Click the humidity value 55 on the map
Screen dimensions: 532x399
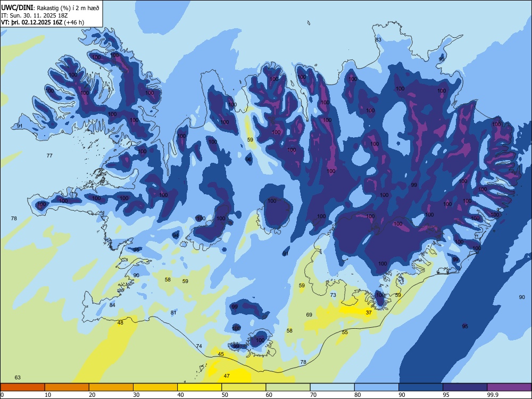tap(345, 332)
